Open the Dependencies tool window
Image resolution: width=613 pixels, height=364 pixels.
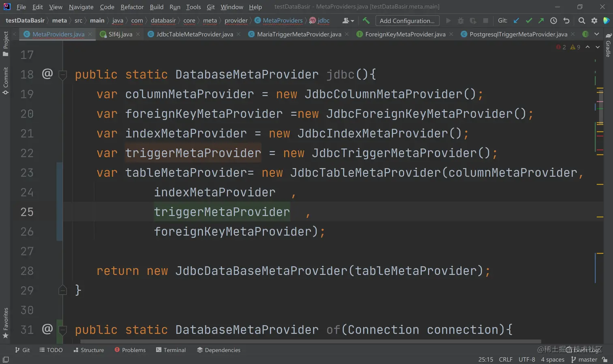coord(219,350)
